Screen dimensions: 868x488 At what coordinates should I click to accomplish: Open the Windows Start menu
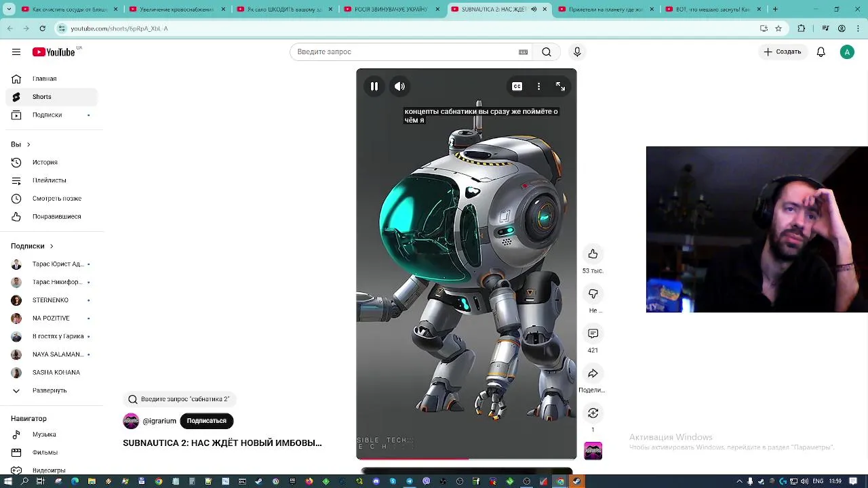(8, 481)
